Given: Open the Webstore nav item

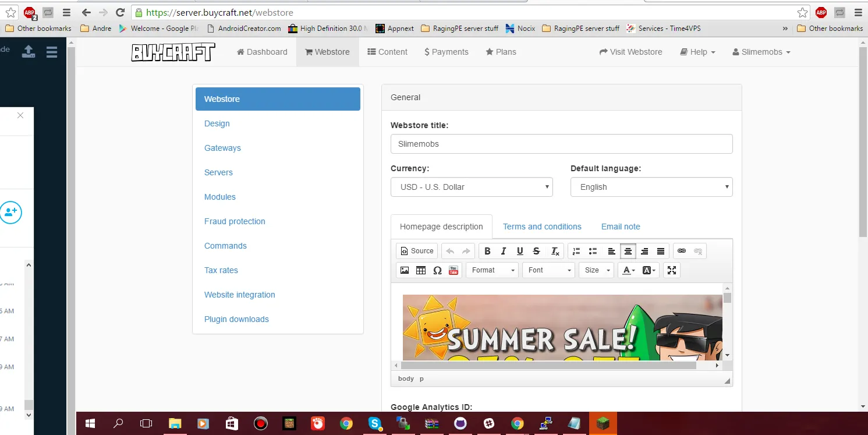Looking at the screenshot, I should pyautogui.click(x=327, y=52).
